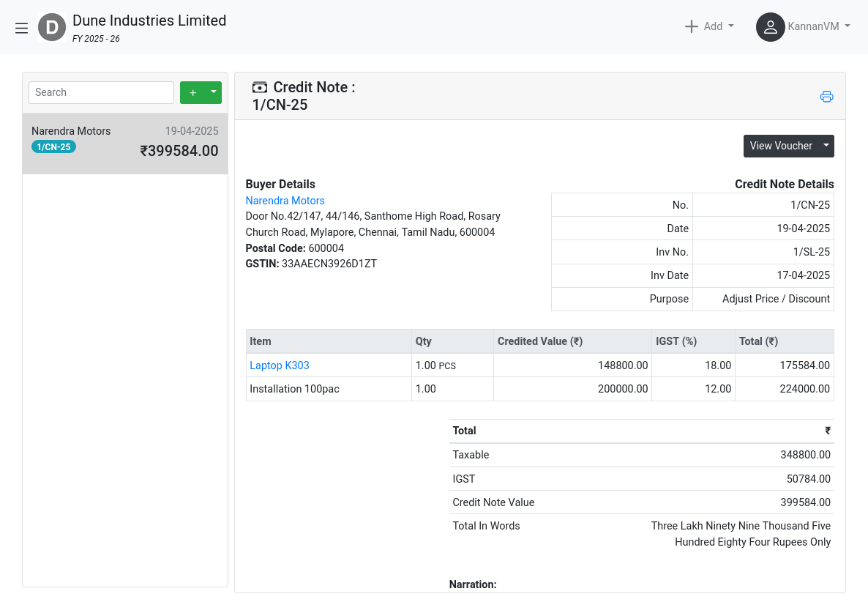Click the IGST rate 12.00 cell
The height and width of the screenshot is (613, 868).
pos(694,389)
